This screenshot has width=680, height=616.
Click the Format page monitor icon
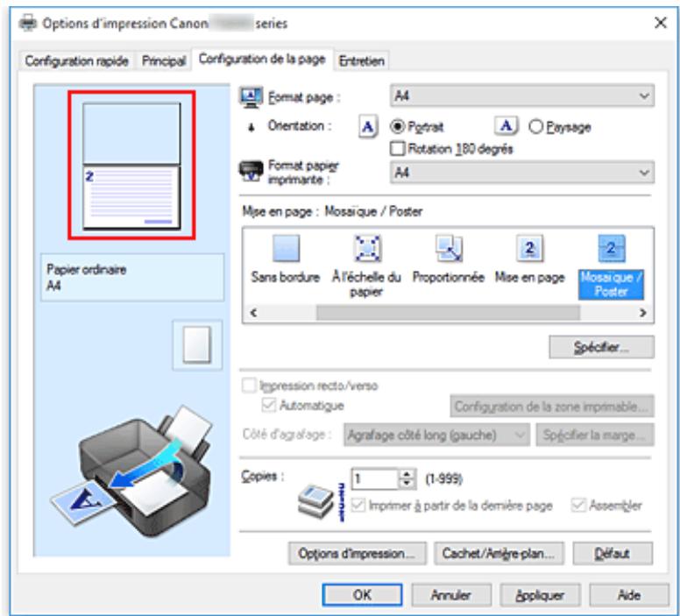point(251,96)
